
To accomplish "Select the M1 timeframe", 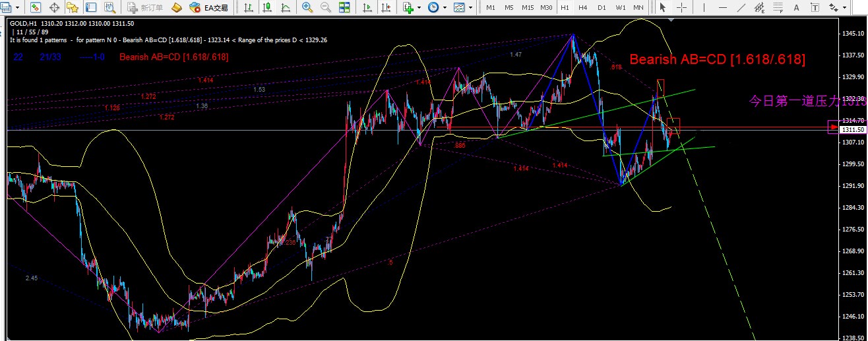I will coord(491,8).
